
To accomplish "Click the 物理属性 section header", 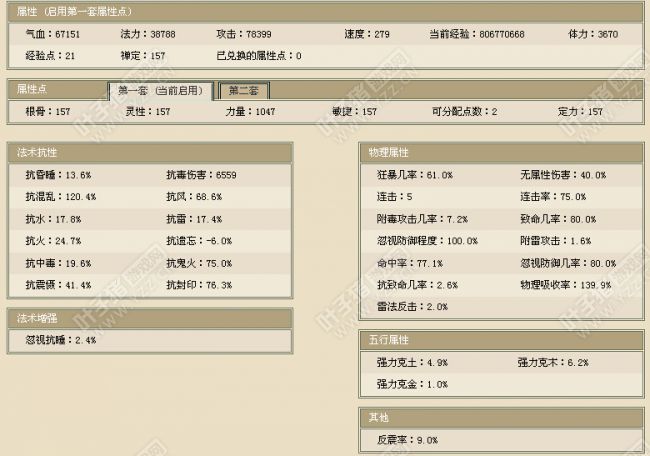I will point(388,152).
